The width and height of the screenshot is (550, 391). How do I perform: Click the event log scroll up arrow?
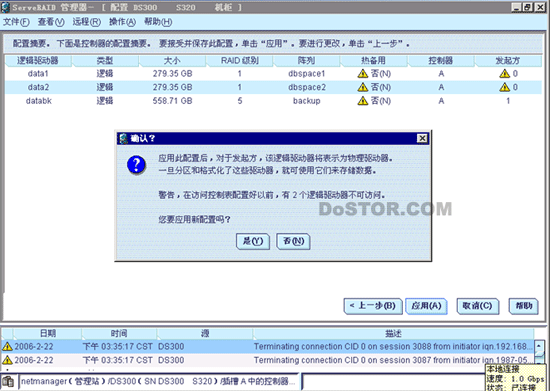point(539,346)
